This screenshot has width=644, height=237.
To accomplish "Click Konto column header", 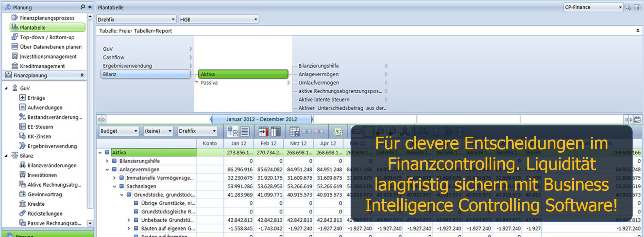I will (x=210, y=143).
